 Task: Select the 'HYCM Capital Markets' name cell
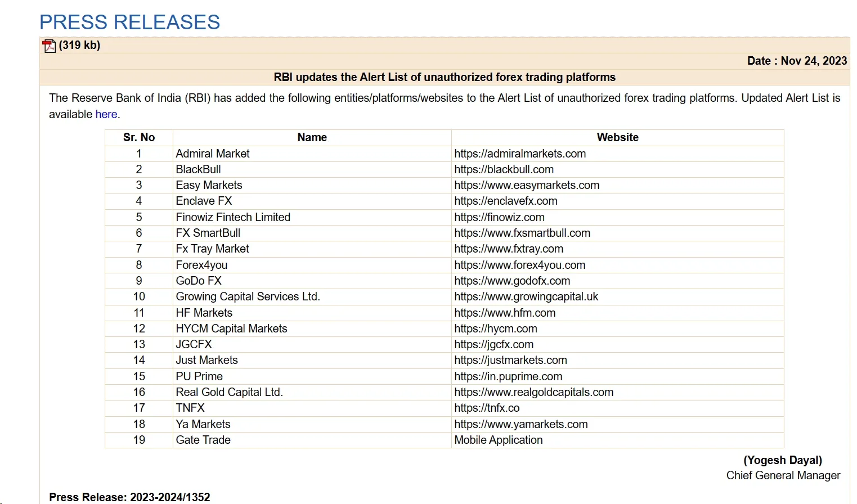312,328
